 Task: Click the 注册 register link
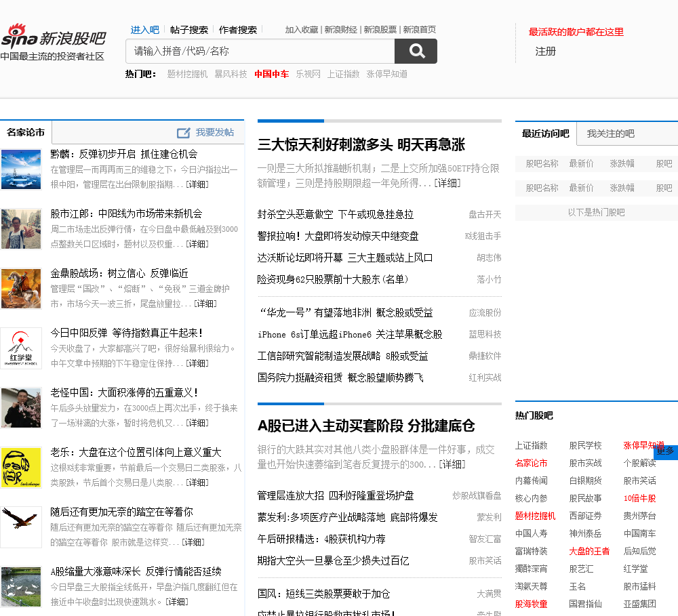point(545,52)
